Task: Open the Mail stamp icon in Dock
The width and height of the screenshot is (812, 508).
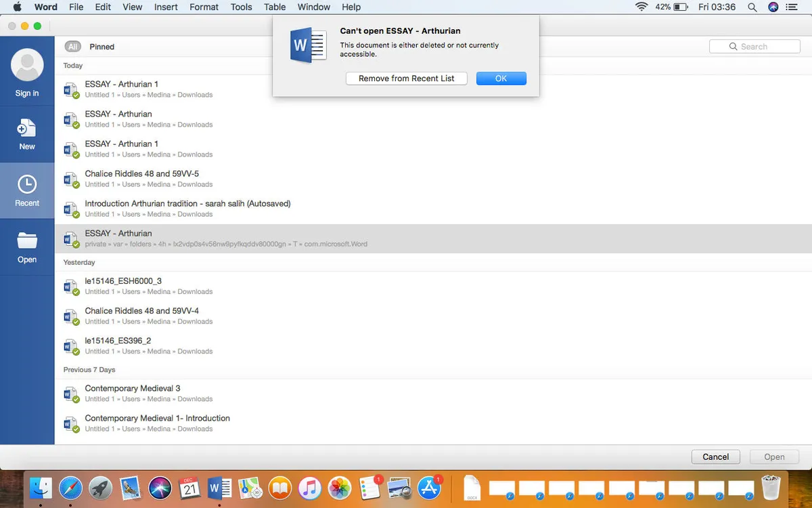Action: point(131,488)
